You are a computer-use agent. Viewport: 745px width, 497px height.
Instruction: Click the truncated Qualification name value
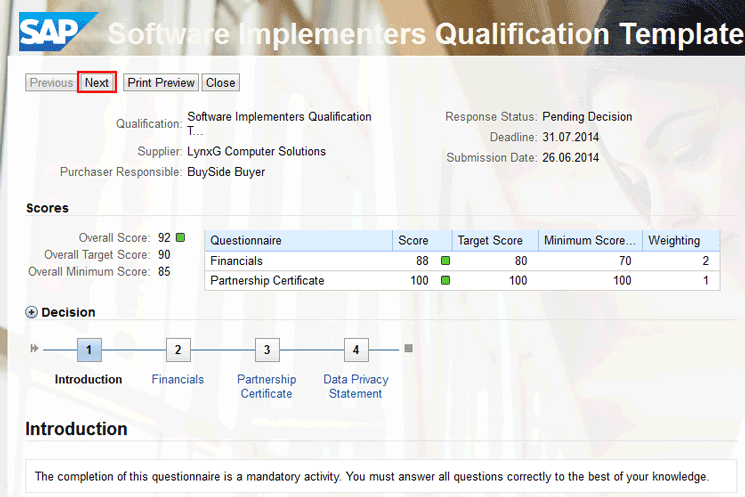[279, 124]
